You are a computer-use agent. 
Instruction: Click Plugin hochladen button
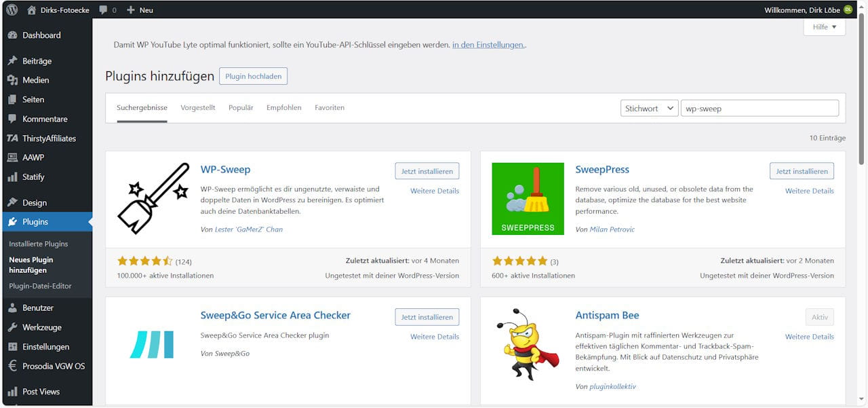point(254,77)
